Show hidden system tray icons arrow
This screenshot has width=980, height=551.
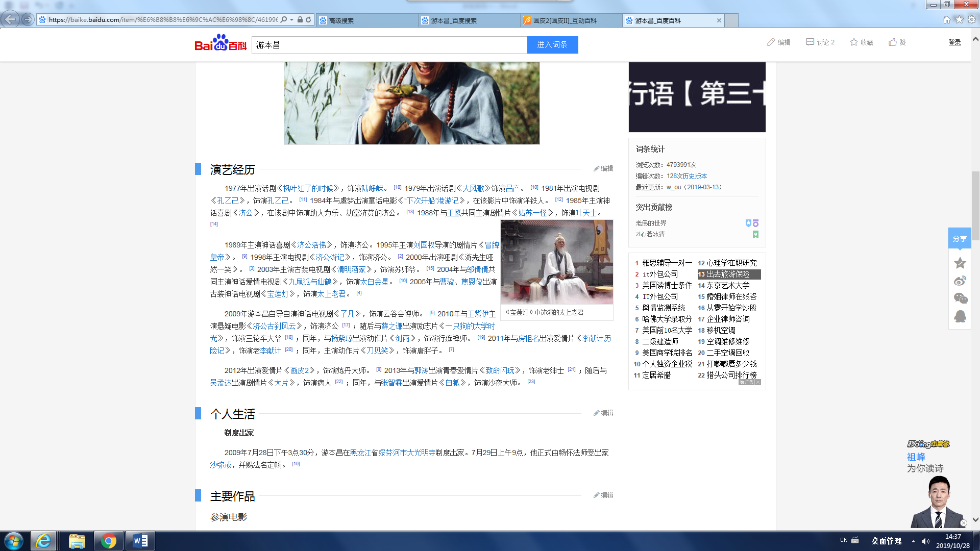point(913,541)
